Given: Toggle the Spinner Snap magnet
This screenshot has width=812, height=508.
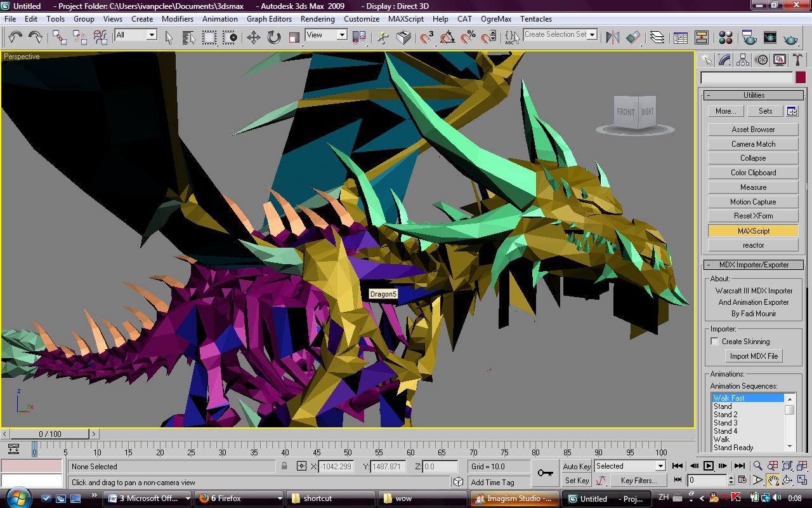Looking at the screenshot, I should [x=488, y=37].
